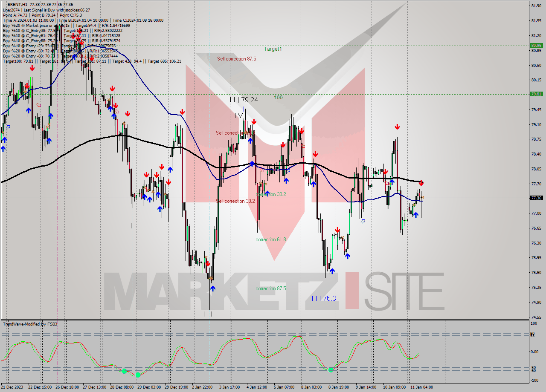This screenshot has height=392, width=546.
Task: Click the '21 Dec 2023' date label
Action: (13, 387)
